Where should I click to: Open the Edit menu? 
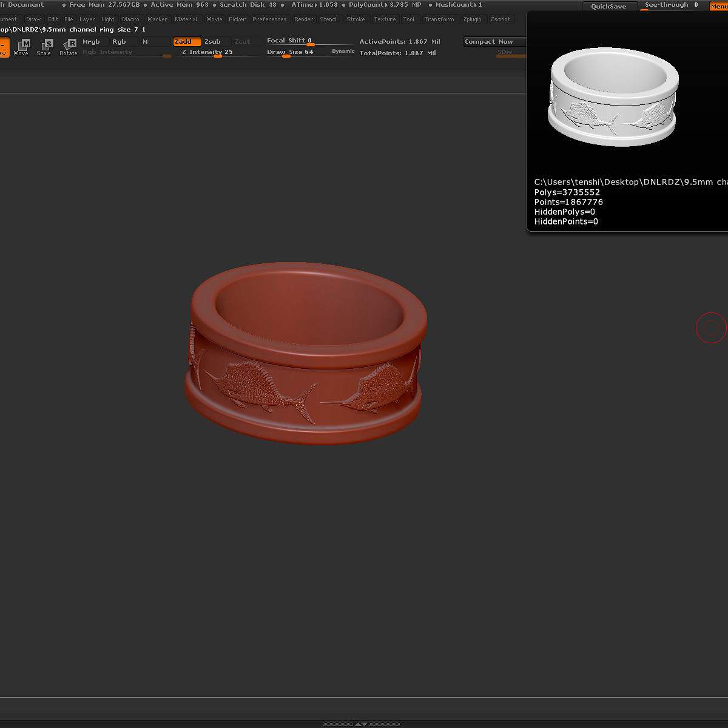(53, 19)
